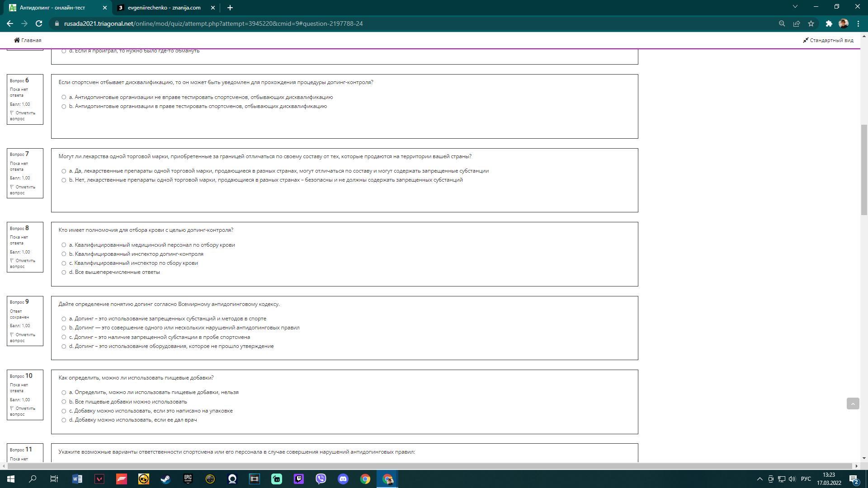Open Discord from the taskbar
Viewport: 868px width, 488px height.
(x=343, y=479)
